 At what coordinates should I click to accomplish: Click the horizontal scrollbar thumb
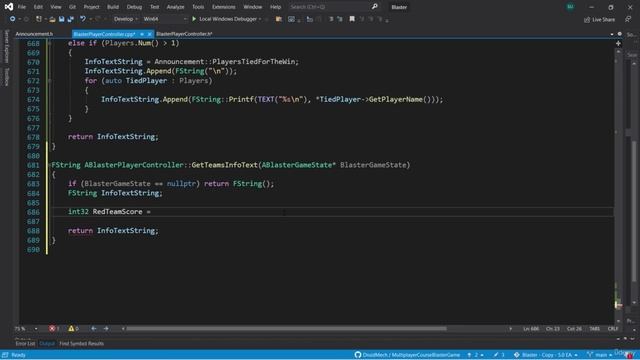pos(286,329)
